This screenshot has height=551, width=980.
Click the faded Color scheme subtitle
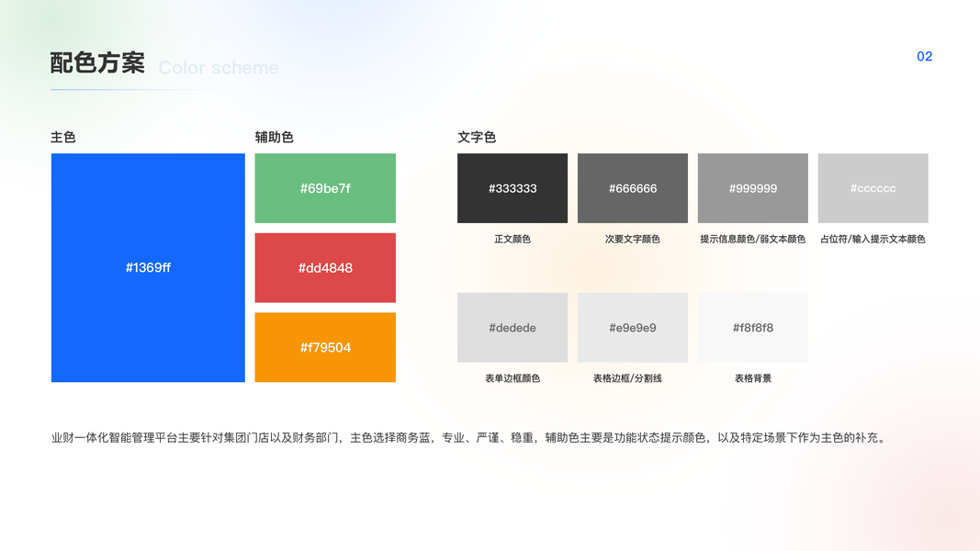pyautogui.click(x=219, y=67)
